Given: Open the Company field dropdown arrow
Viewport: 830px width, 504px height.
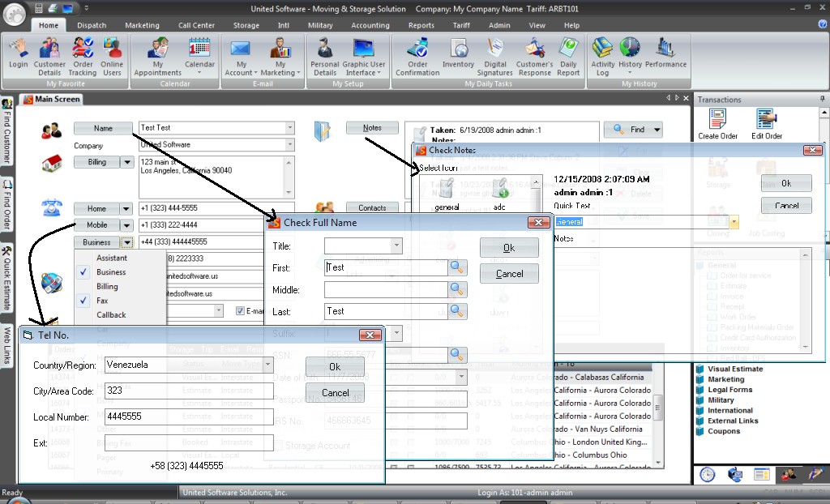Looking at the screenshot, I should click(289, 144).
